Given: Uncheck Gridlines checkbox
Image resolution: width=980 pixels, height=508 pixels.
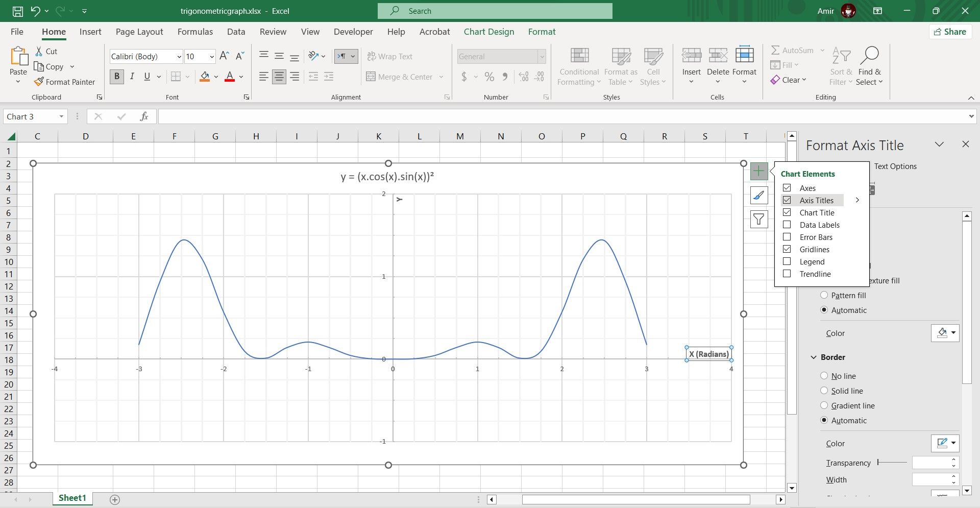Looking at the screenshot, I should [x=787, y=249].
